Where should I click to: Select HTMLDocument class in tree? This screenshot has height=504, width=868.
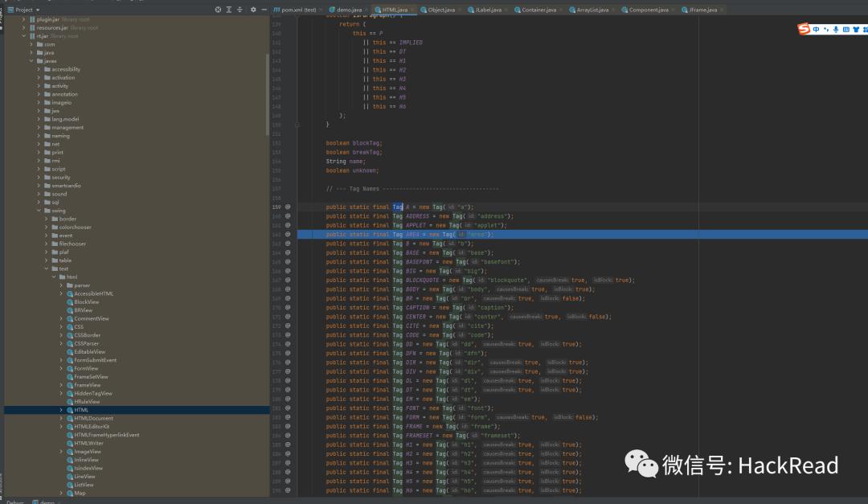(93, 418)
